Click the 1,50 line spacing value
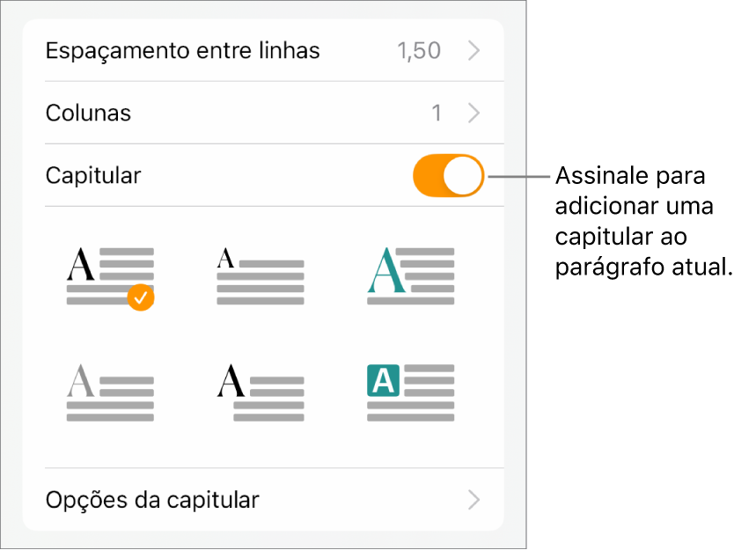This screenshot has width=756, height=550. pyautogui.click(x=419, y=51)
